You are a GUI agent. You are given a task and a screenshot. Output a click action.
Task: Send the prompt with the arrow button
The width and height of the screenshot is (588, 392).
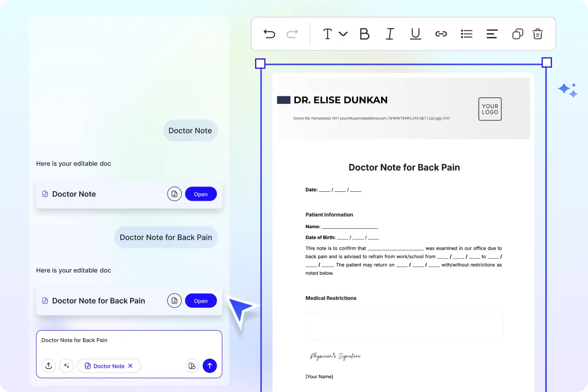pos(210,366)
